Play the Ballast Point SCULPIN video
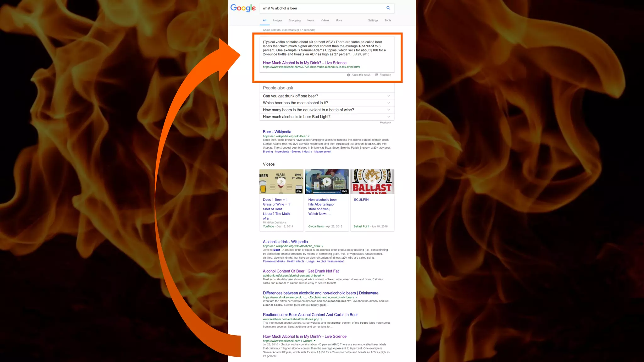Image resolution: width=644 pixels, height=362 pixels. click(x=372, y=181)
